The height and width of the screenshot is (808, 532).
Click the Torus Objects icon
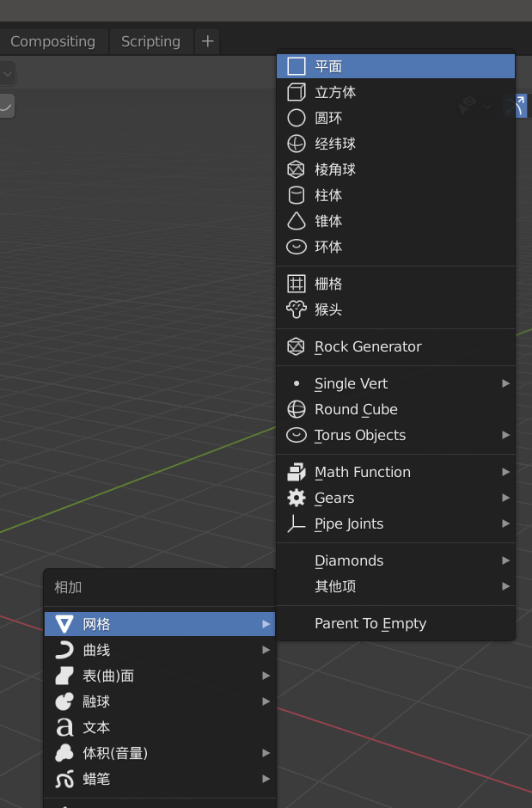coord(297,436)
